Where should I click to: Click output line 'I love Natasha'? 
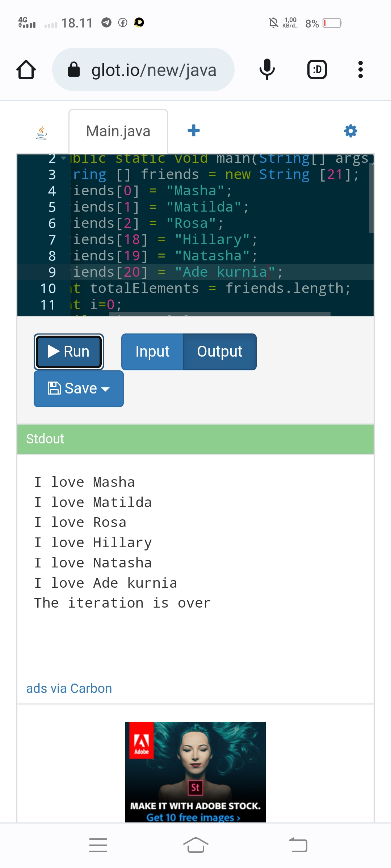click(93, 563)
